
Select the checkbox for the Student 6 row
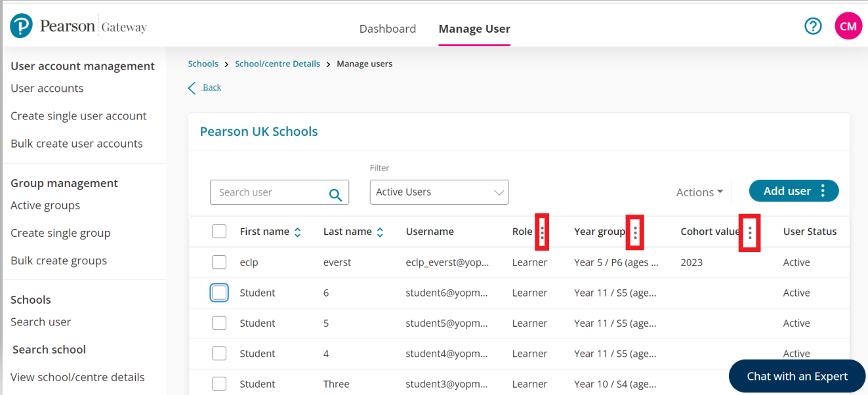point(219,292)
